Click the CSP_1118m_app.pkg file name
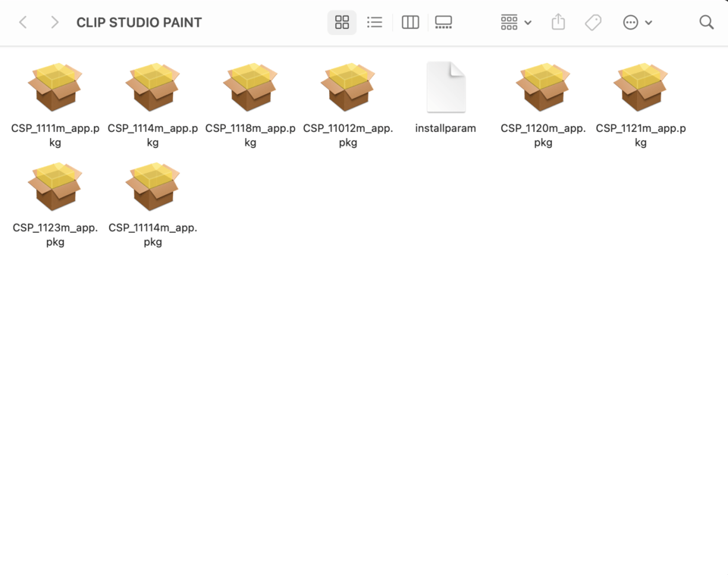Viewport: 728px width, 575px height. [x=250, y=135]
